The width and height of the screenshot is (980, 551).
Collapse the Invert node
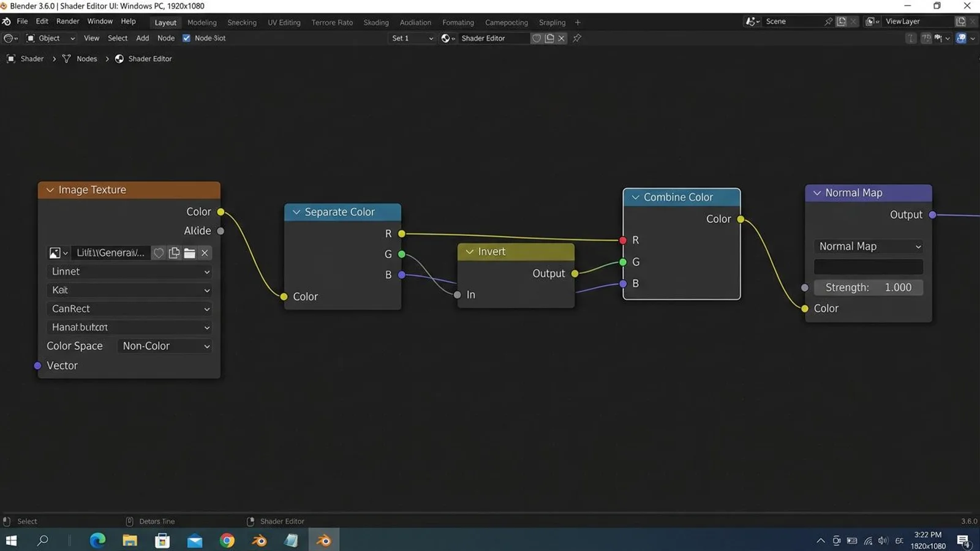coord(470,252)
